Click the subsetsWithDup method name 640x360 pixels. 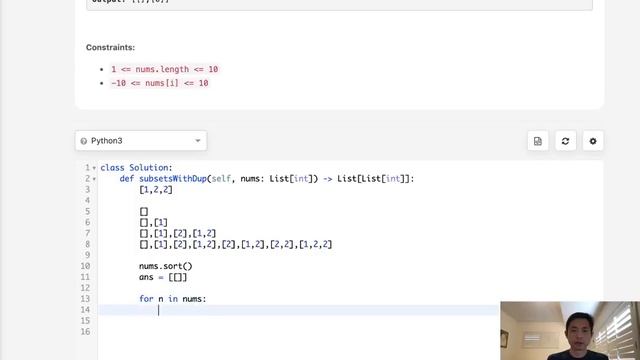[x=173, y=179]
